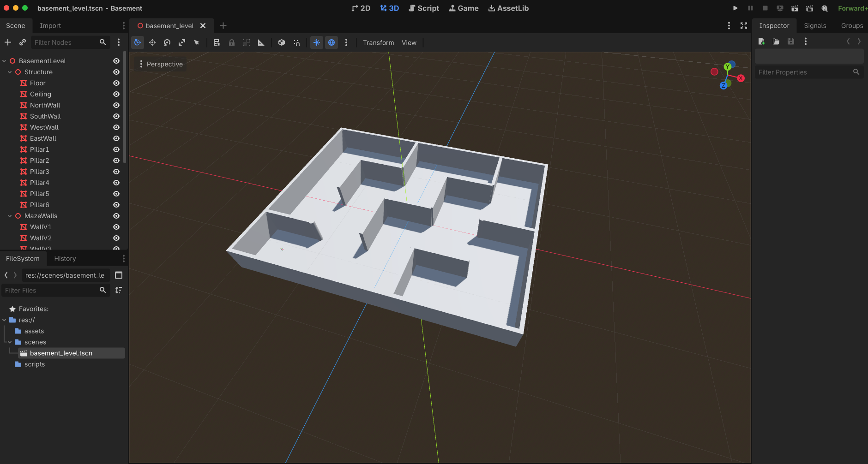The height and width of the screenshot is (464, 868).
Task: Select the Scale mode tool
Action: point(182,42)
